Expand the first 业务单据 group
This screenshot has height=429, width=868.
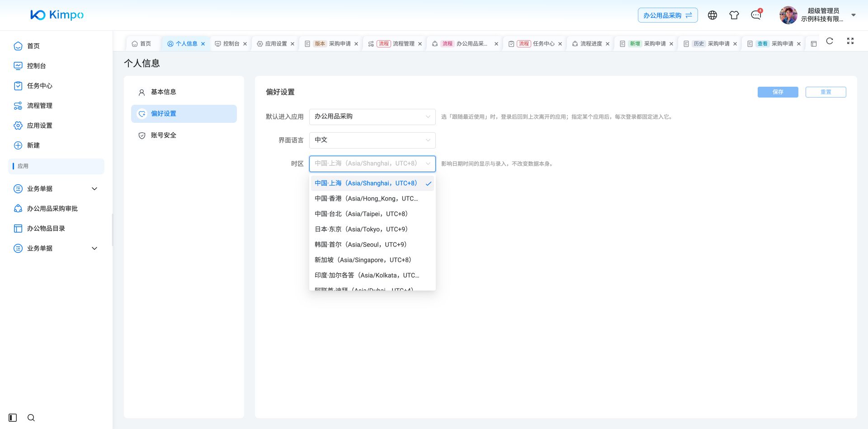point(57,189)
